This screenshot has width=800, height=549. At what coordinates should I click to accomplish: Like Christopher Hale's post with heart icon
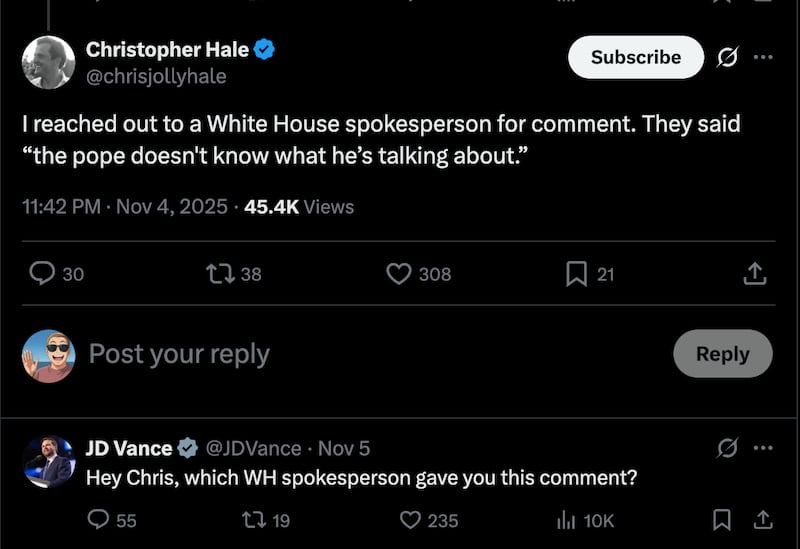click(x=399, y=273)
